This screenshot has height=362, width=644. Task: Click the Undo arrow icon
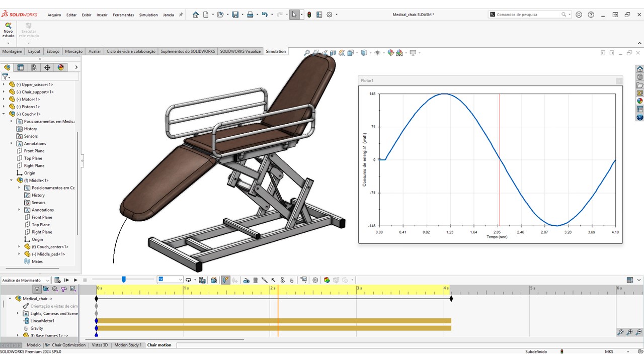pyautogui.click(x=265, y=15)
